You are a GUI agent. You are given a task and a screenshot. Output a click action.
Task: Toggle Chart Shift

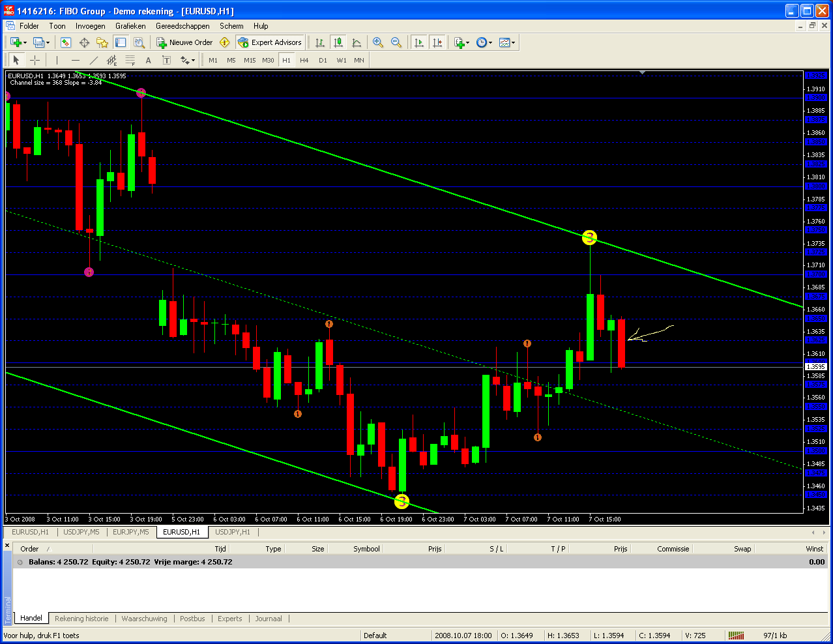pos(437,42)
